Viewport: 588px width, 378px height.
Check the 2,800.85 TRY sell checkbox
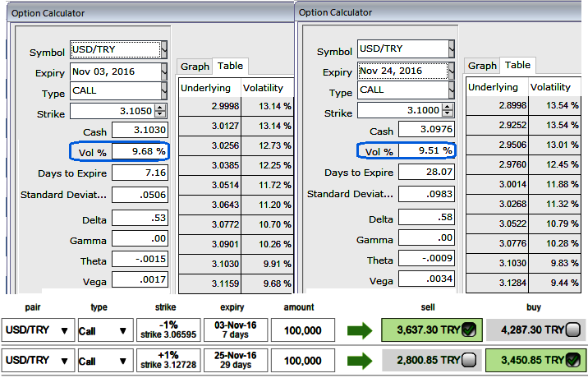[x=468, y=360]
